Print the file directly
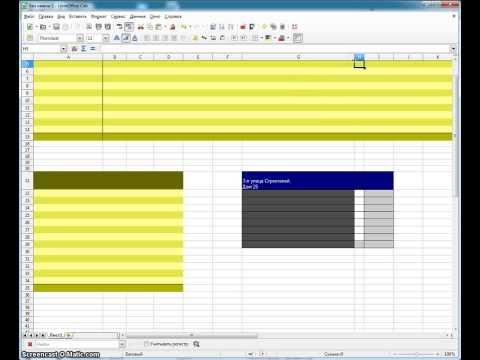480x360 pixels. (99, 27)
